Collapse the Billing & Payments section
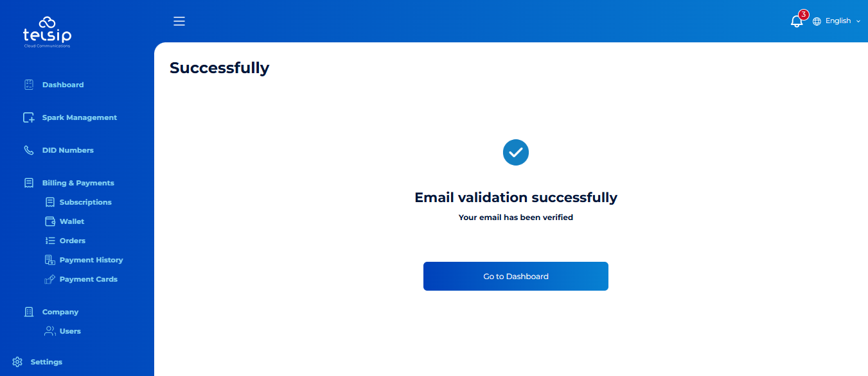This screenshot has height=376, width=868. point(78,183)
